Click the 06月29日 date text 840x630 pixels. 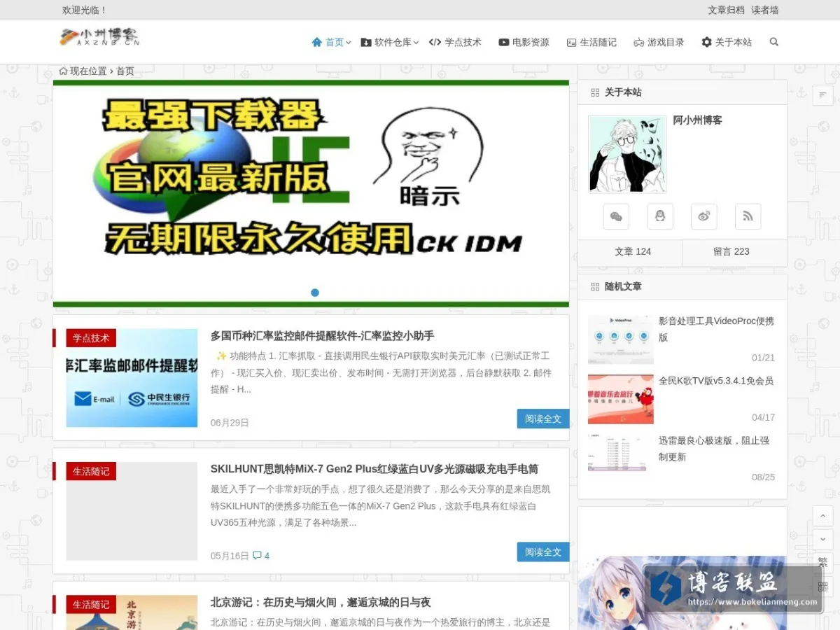click(x=230, y=423)
